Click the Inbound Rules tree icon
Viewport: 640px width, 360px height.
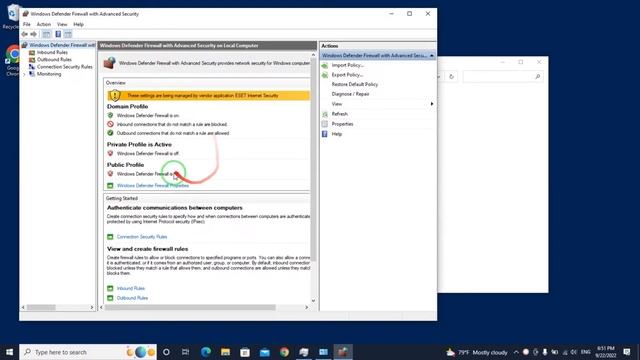coord(32,53)
